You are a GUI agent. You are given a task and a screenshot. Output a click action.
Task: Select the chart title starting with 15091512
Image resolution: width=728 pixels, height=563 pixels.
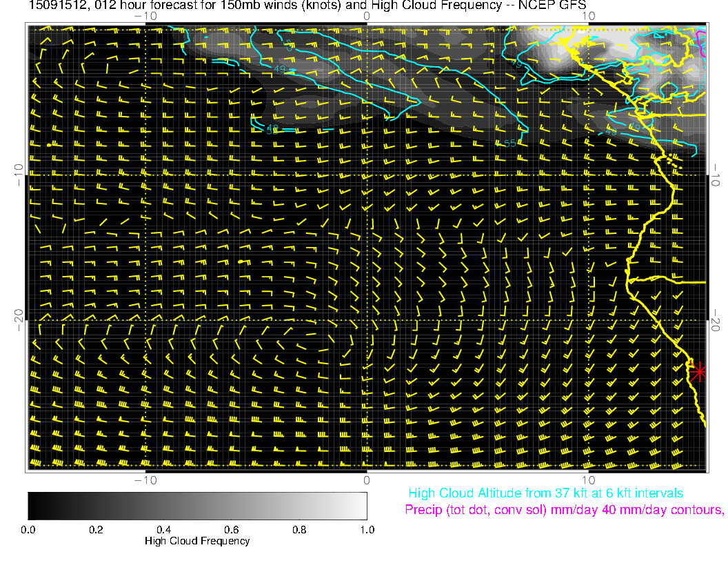307,6
